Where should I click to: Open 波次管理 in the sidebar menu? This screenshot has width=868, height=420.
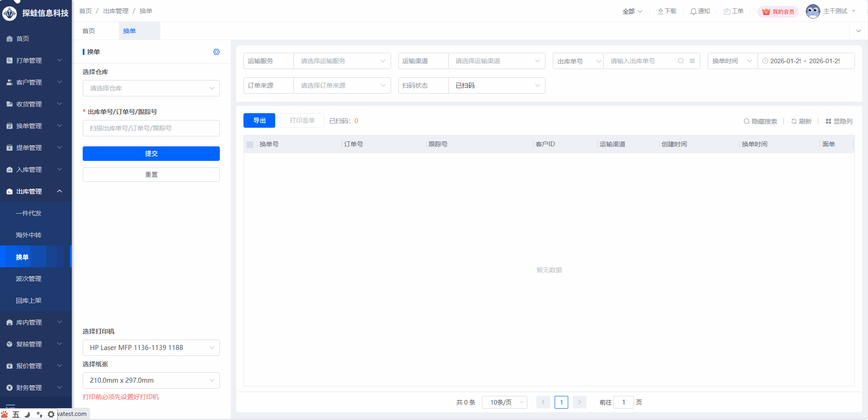pyautogui.click(x=29, y=279)
